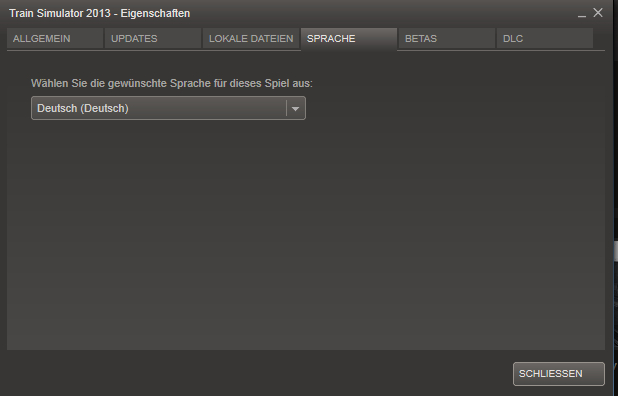Click the SCHLIESSEN button

click(x=558, y=374)
